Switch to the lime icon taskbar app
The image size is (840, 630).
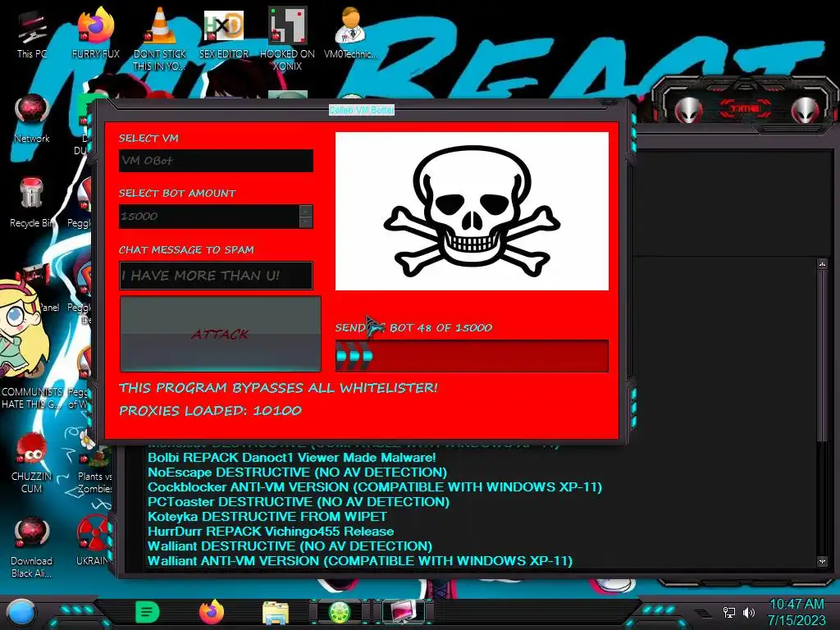(339, 612)
